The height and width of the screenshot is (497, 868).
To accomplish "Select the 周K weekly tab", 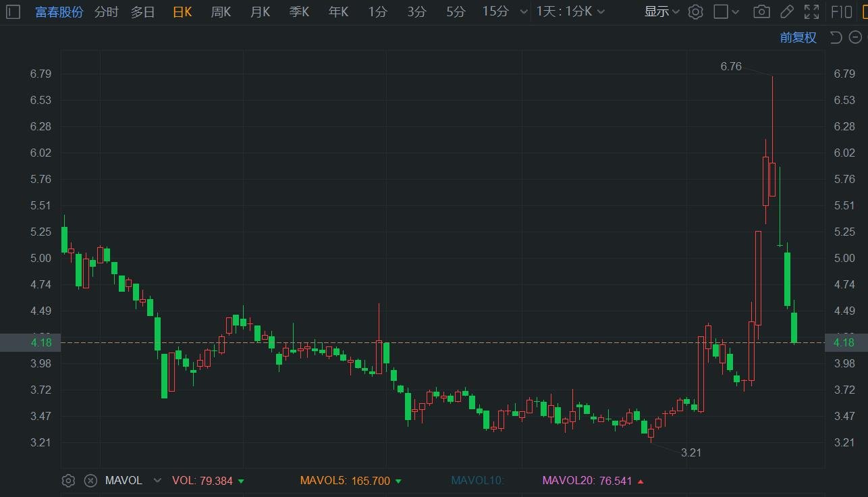I will 221,11.
